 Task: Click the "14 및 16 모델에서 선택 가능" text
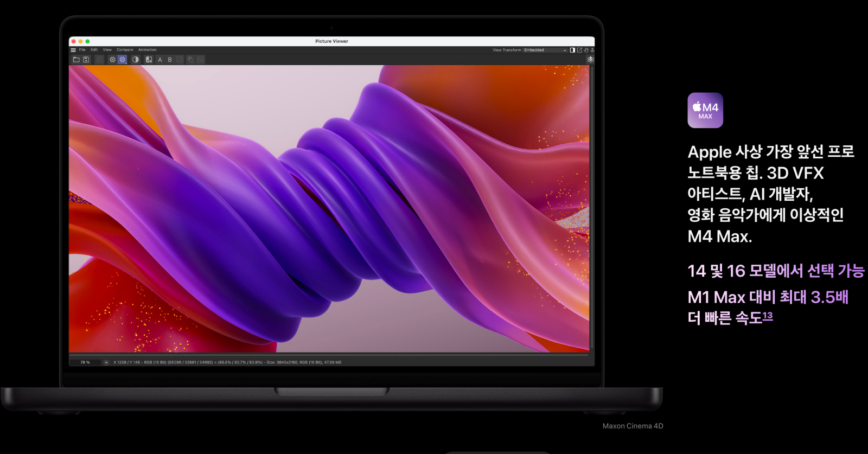(776, 271)
